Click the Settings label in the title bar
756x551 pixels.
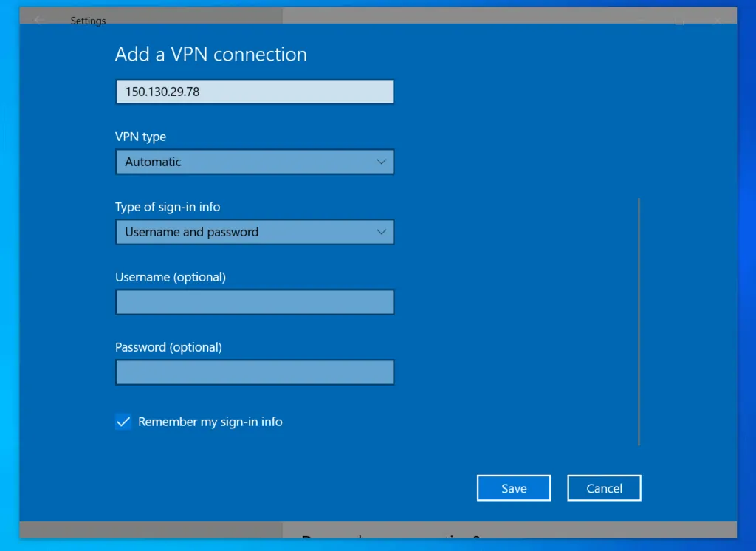(88, 21)
